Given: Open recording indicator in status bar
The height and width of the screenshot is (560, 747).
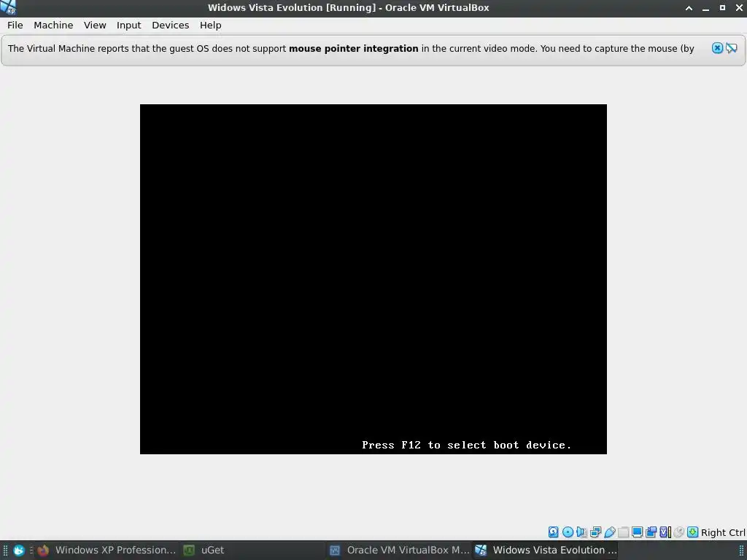Looking at the screenshot, I should 651,532.
